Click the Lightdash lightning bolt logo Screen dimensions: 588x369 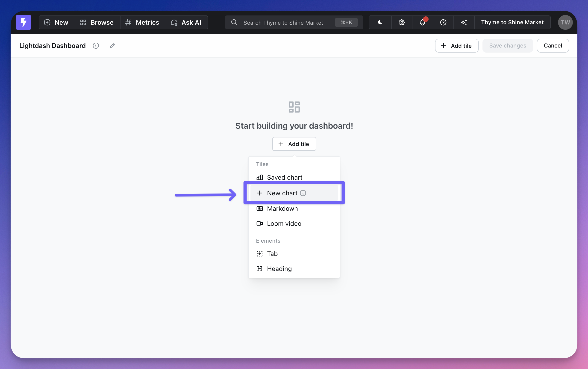24,22
